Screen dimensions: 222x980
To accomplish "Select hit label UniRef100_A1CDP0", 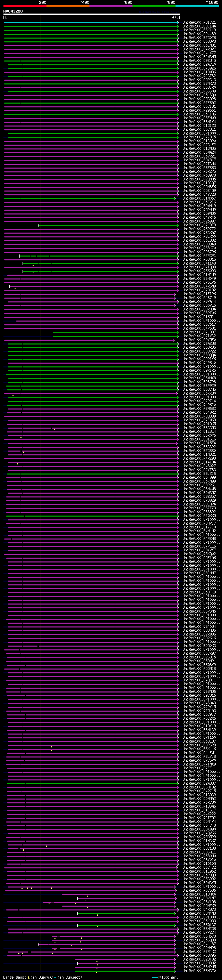I will (x=199, y=141).
